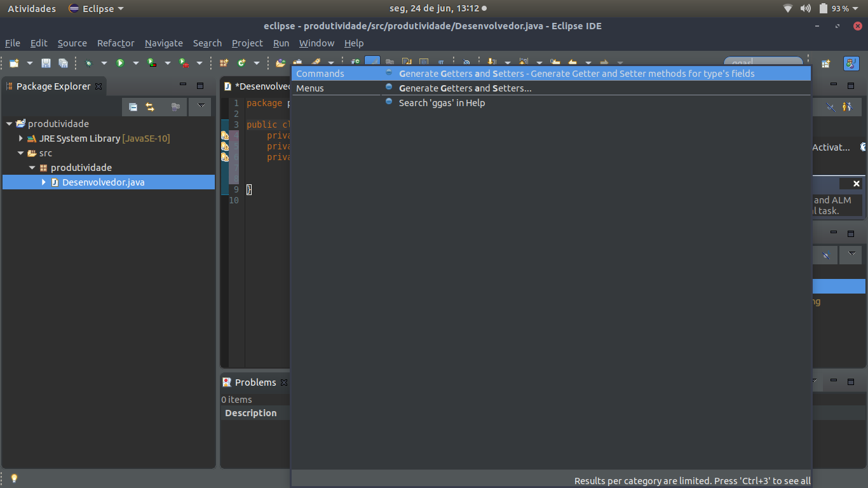The image size is (868, 488).
Task: Expand the JRE System Library node
Action: pyautogui.click(x=20, y=139)
